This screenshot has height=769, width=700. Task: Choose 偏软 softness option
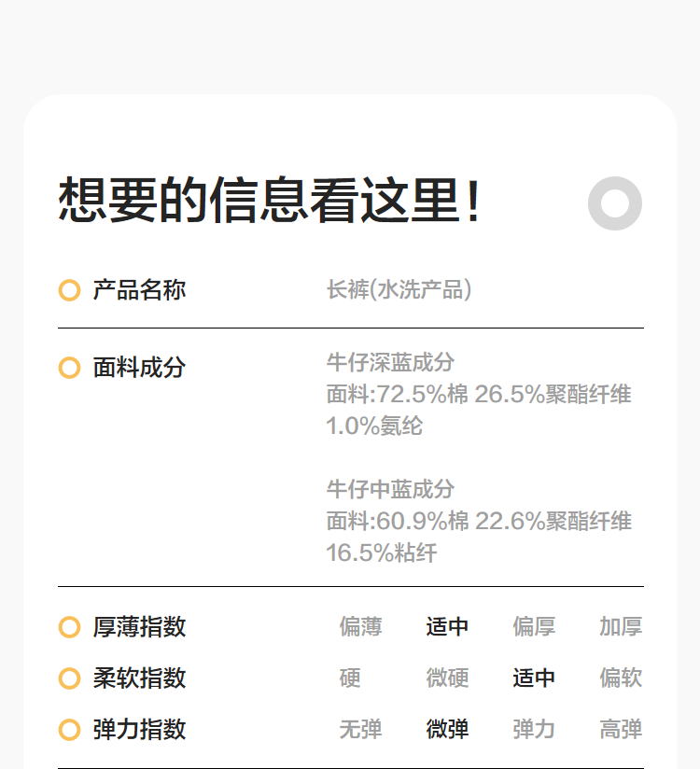(621, 678)
